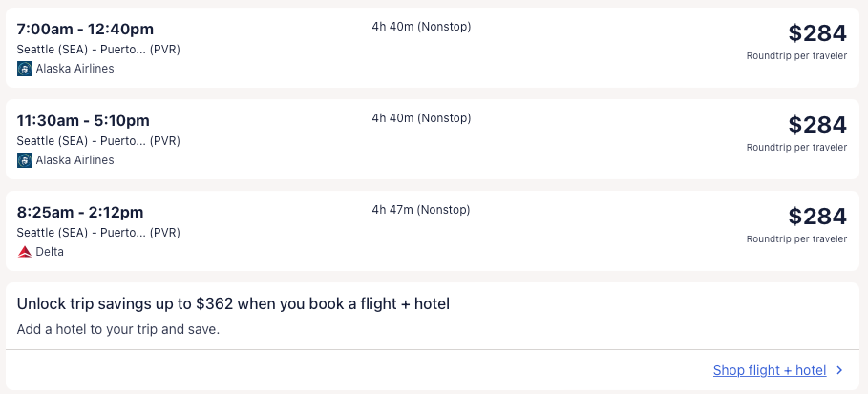Click the chevron arrow beside Shop flight + hotel
868x394 pixels.
[839, 370]
